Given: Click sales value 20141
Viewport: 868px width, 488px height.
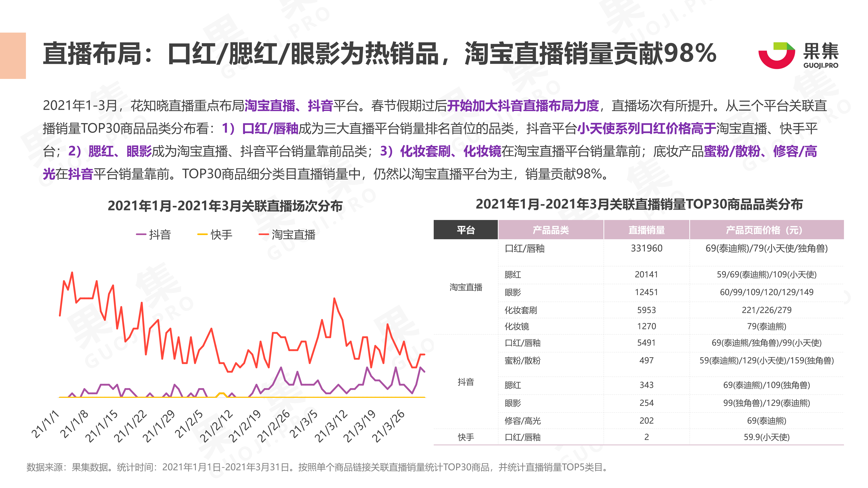Looking at the screenshot, I should [x=646, y=274].
